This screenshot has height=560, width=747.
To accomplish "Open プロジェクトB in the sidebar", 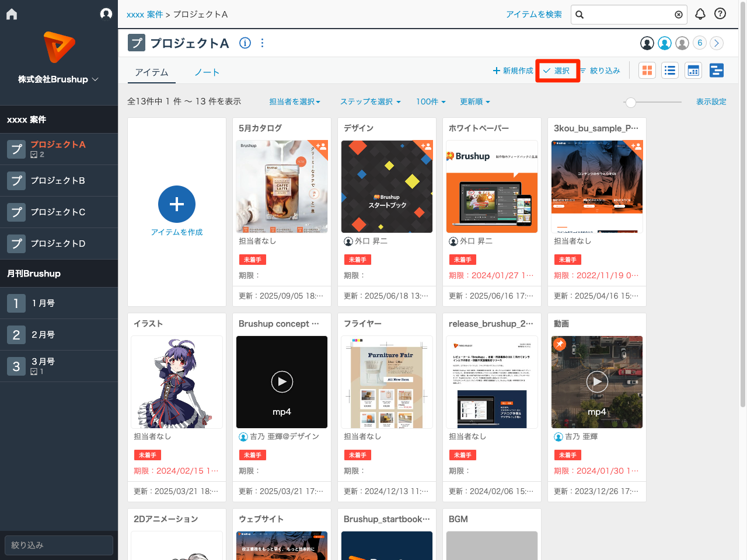I will pos(58,181).
